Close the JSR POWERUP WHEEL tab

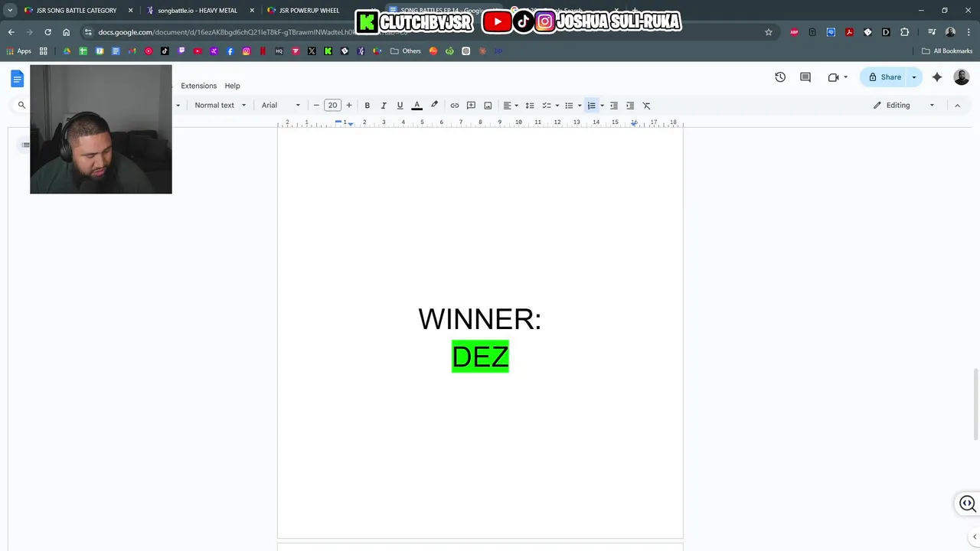373,11
